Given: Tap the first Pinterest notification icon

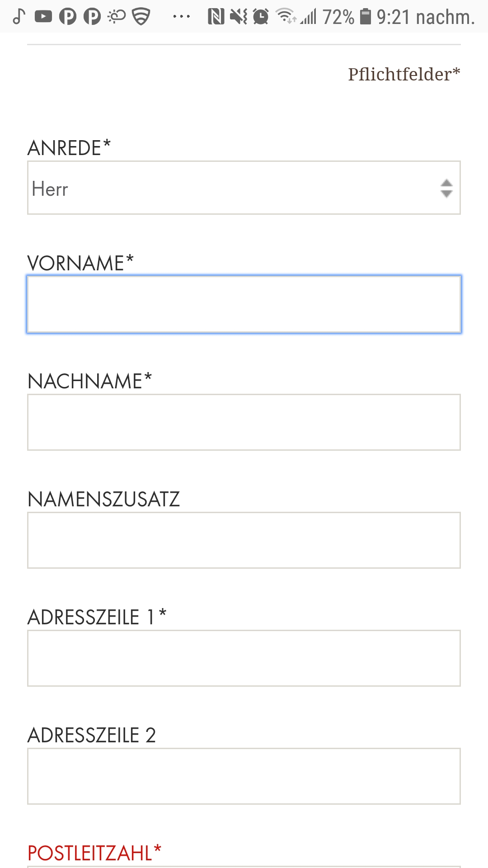Looking at the screenshot, I should click(x=69, y=16).
